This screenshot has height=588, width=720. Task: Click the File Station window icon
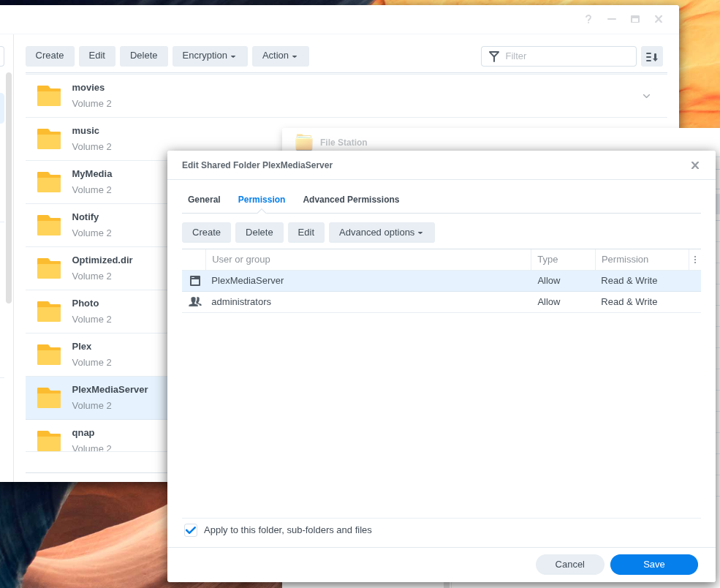point(303,142)
